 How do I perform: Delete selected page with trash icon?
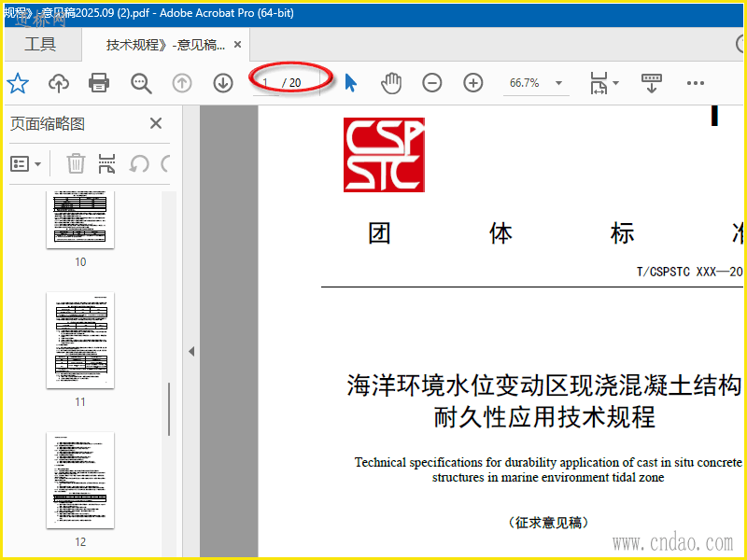[76, 164]
